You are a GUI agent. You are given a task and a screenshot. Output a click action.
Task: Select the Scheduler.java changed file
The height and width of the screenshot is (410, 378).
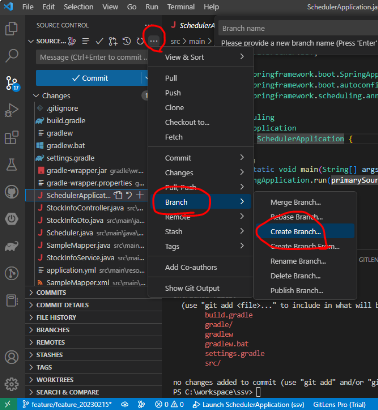(87, 233)
